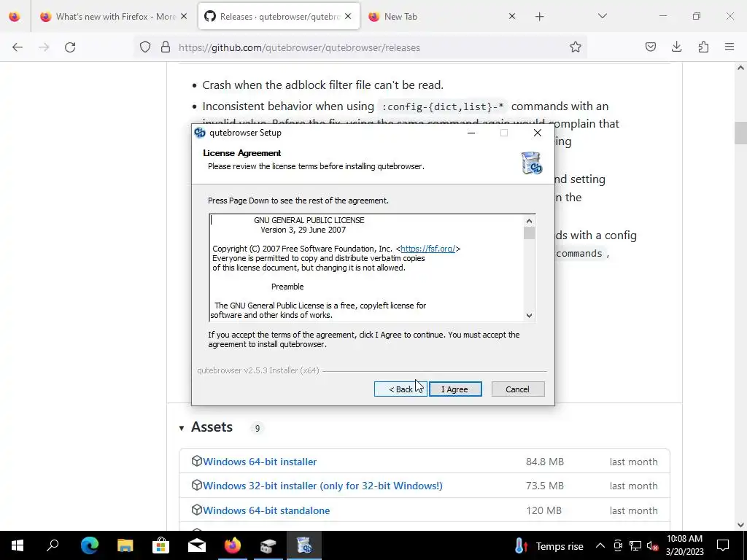Collapse the Assets section triangle
The image size is (747, 560).
[182, 428]
